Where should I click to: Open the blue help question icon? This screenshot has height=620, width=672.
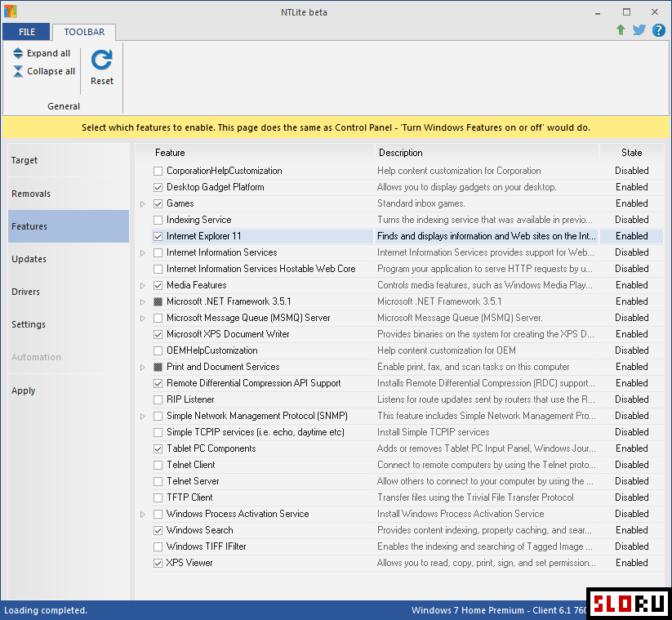(x=658, y=30)
